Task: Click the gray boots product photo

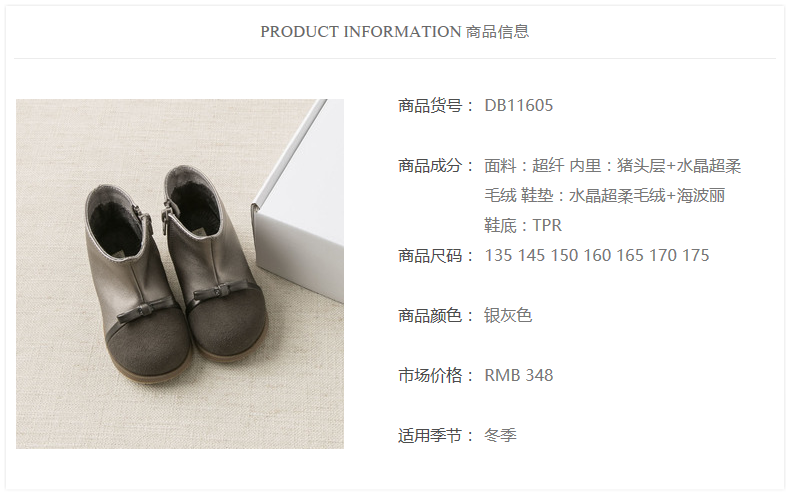Action: (x=180, y=274)
